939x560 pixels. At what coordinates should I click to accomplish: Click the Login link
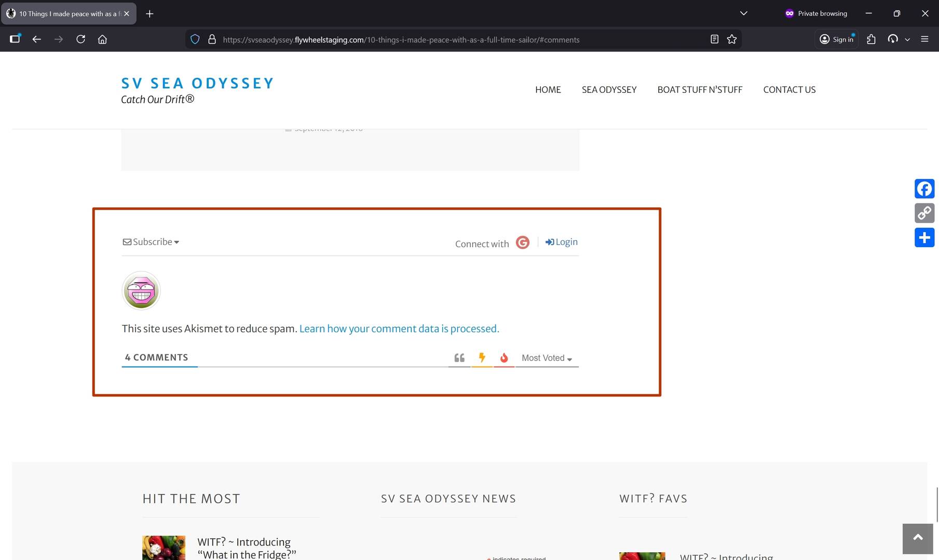pos(562,242)
